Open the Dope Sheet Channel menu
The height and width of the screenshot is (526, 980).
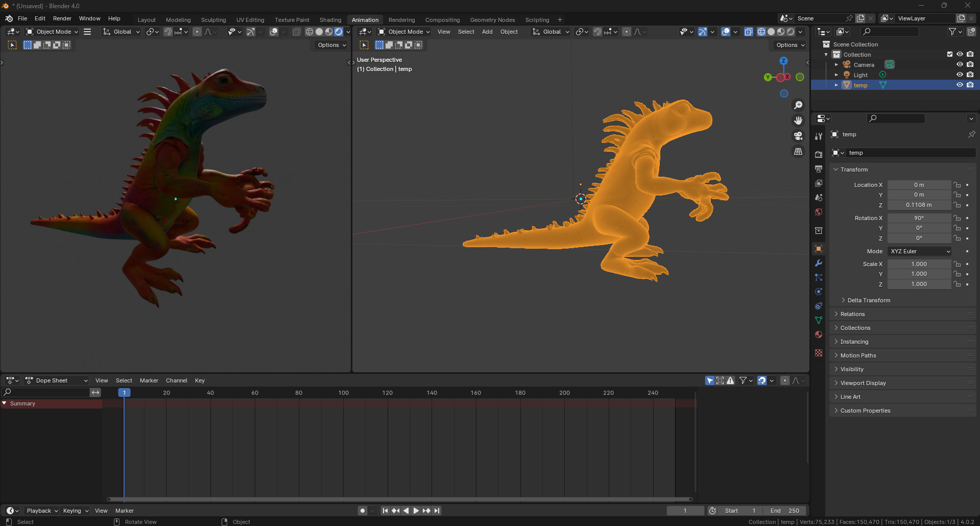pyautogui.click(x=177, y=380)
